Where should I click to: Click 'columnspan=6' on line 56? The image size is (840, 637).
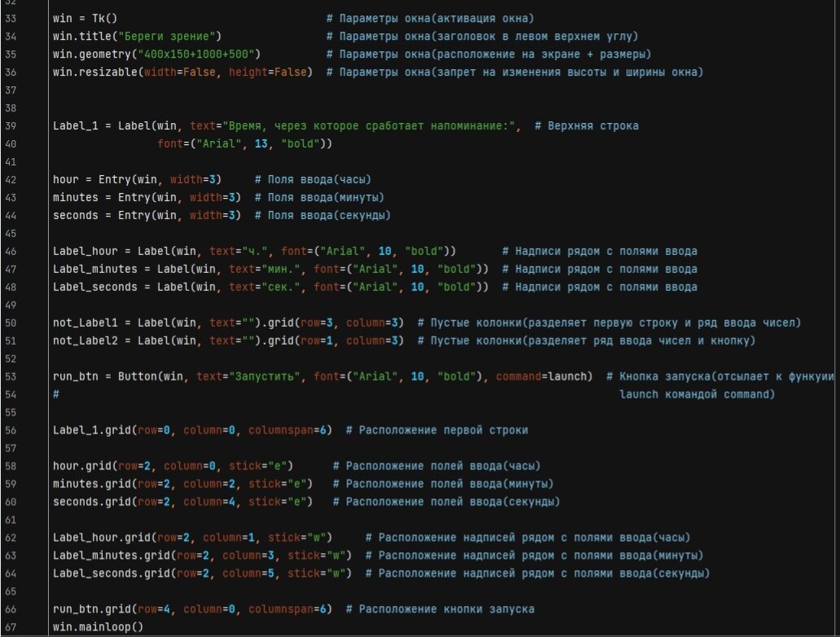(x=287, y=430)
